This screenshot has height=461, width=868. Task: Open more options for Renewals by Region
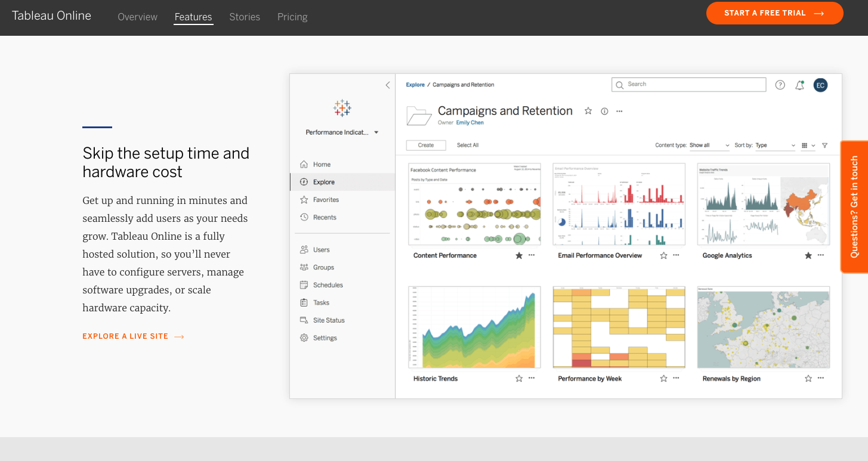pos(821,378)
